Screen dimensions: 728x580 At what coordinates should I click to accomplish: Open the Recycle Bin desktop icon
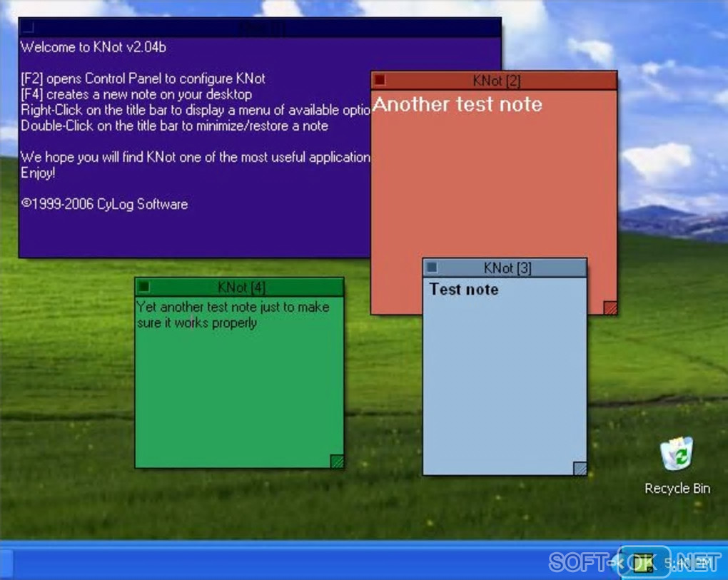click(x=677, y=454)
